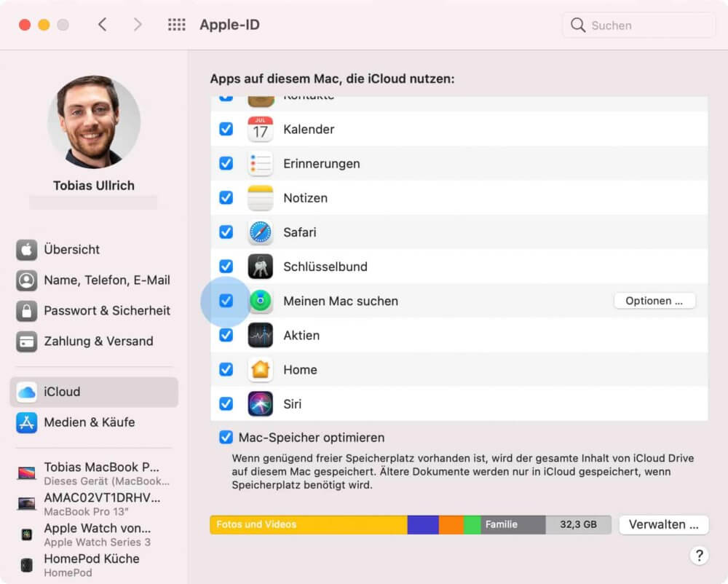Select the Apple Watch Series 3 device row
728x584 pixels.
94,534
